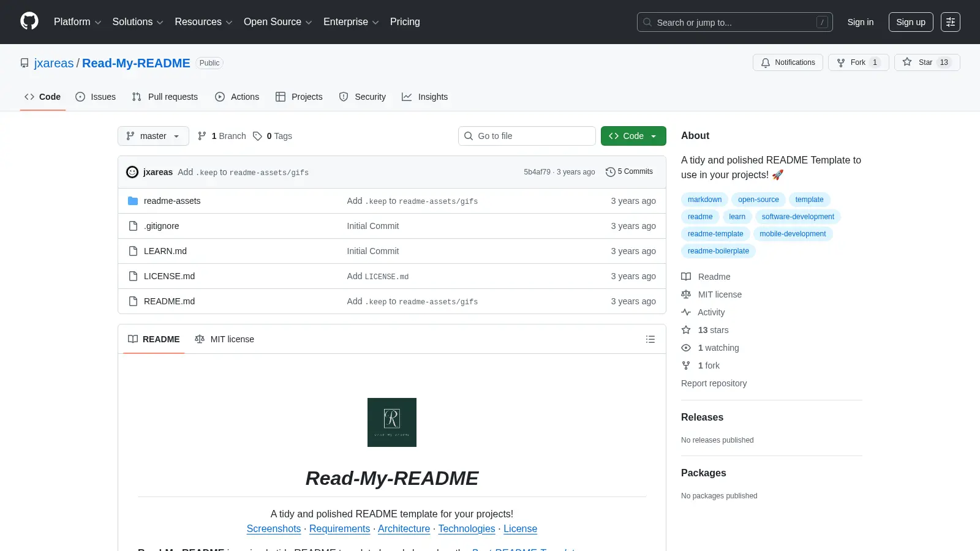The image size is (980, 551).
Task: Click the book icon next to Readme
Action: click(x=686, y=277)
